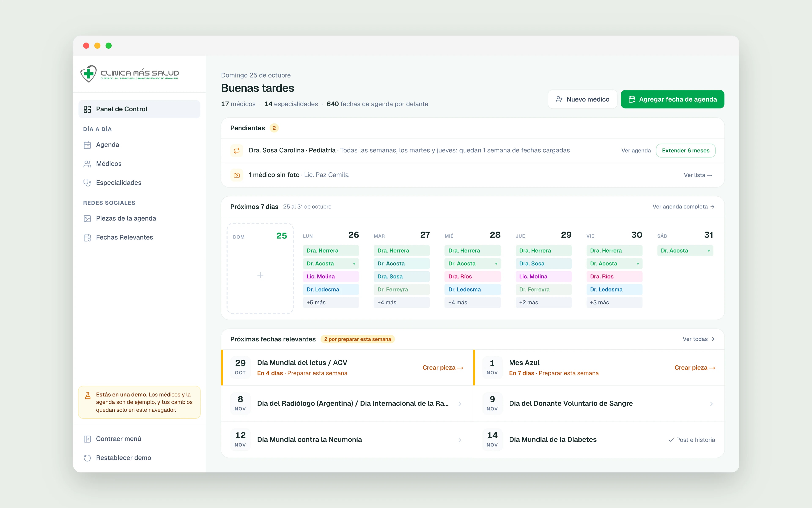Click the Fechas Relevantes calendar-heart icon

(x=87, y=237)
